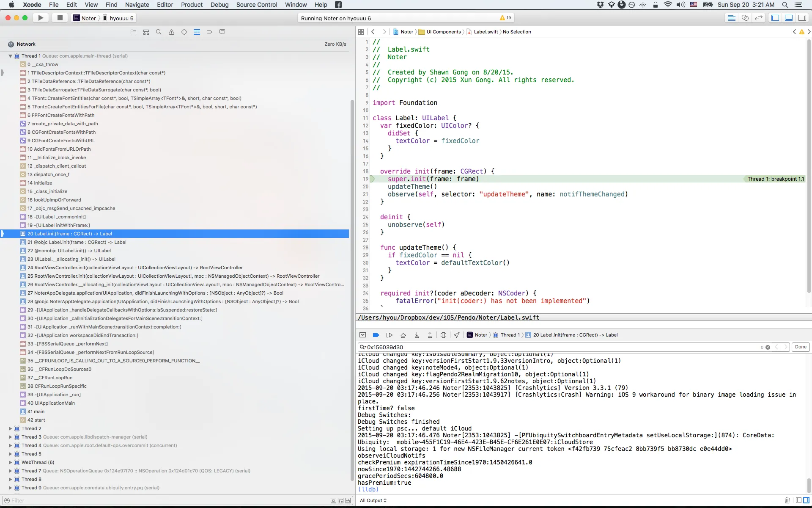Open the Source Control menu
Image resolution: width=812 pixels, height=508 pixels.
click(257, 5)
